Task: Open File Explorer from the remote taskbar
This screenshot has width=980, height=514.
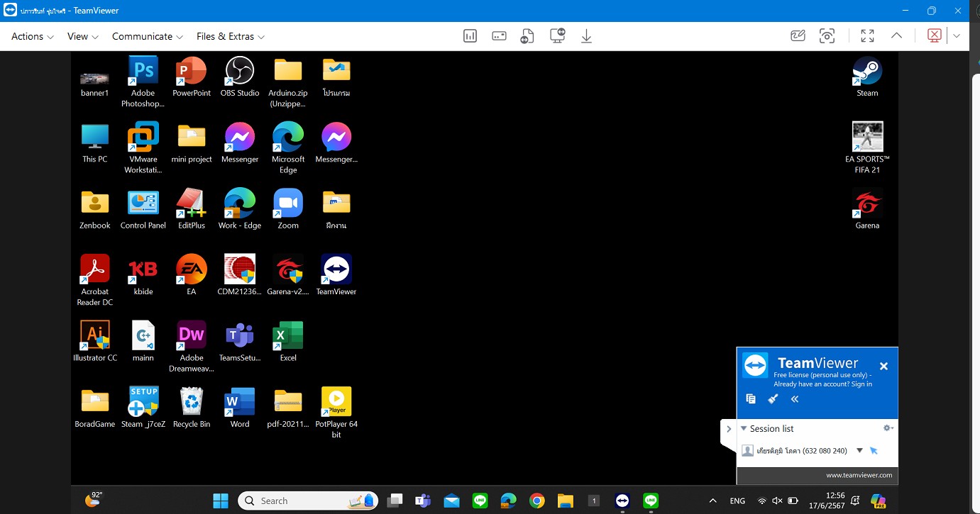Action: pos(565,501)
